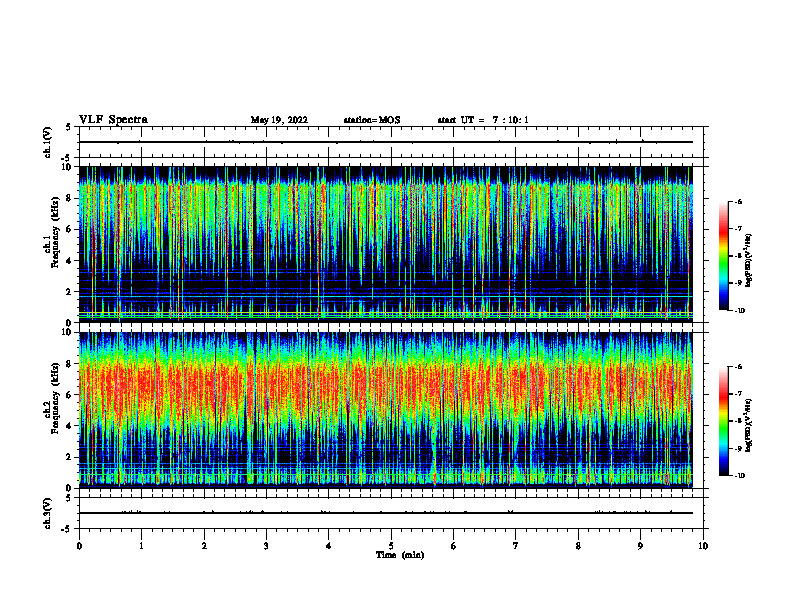
Task: Click the "4" kHz tick of ch.1 frequency axis
Action: coord(70,261)
